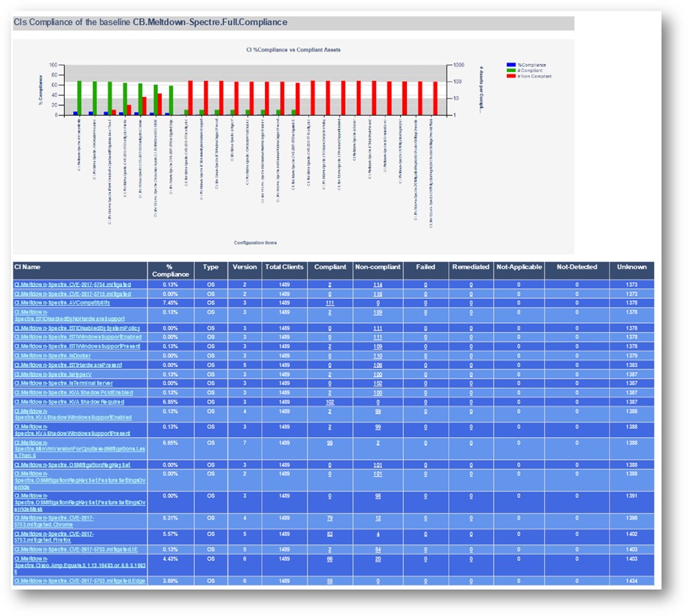The image size is (688, 616).
Task: Open the IsHyperV CI link
Action: click(53, 375)
